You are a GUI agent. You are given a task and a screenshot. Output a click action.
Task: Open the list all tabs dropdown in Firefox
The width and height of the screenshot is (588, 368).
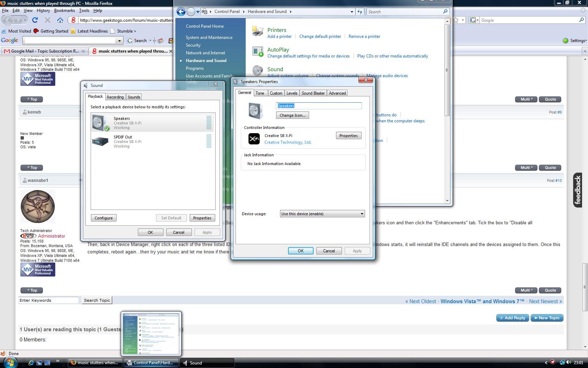pyautogui.click(x=584, y=51)
